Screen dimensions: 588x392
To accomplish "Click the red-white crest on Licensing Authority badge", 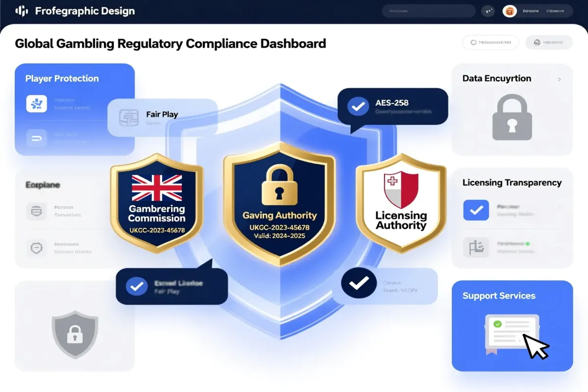I will 401,190.
